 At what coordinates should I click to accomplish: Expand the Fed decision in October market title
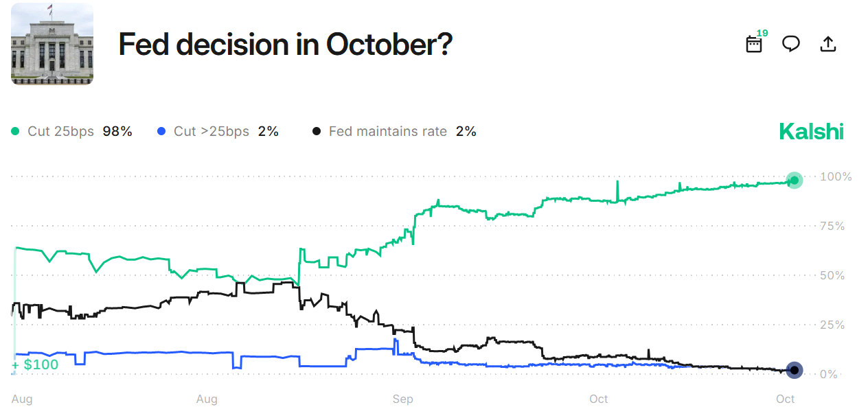[x=285, y=44]
